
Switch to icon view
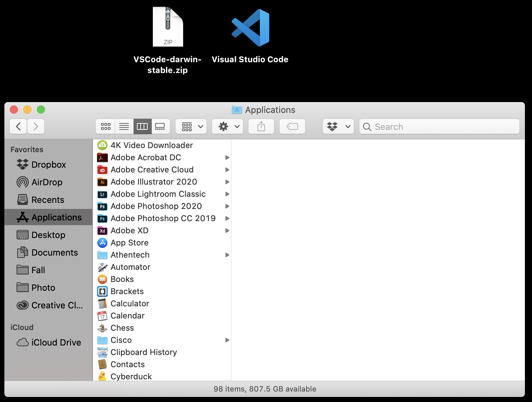[105, 126]
